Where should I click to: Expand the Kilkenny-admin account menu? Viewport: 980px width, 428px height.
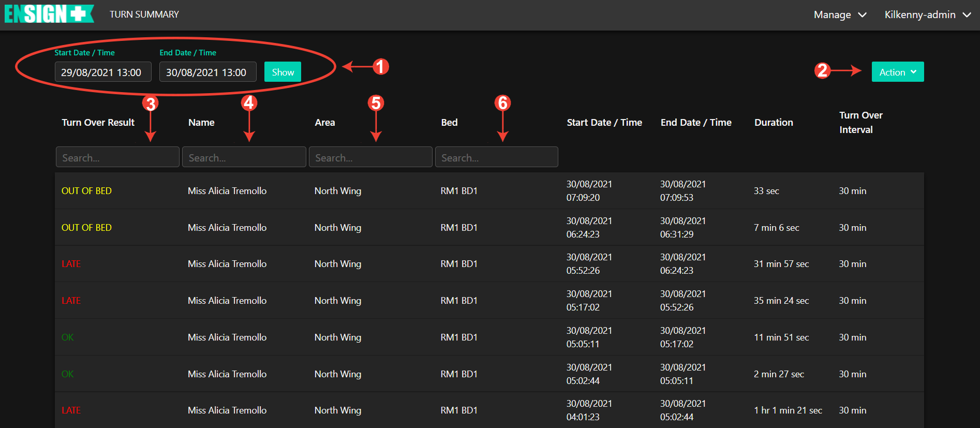coord(927,15)
